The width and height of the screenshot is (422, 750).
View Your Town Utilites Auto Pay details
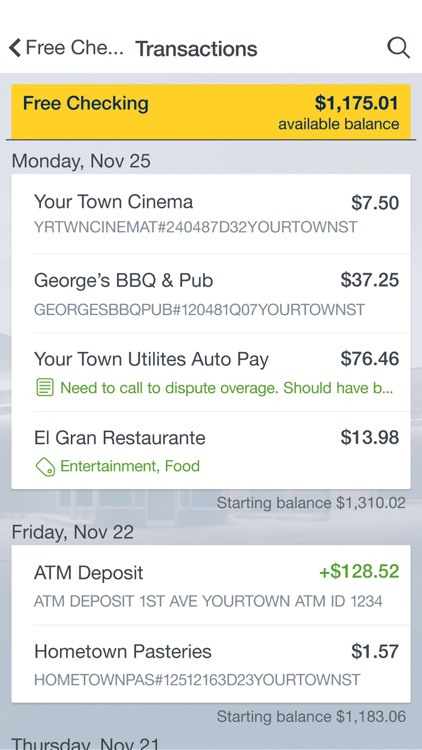click(x=211, y=372)
